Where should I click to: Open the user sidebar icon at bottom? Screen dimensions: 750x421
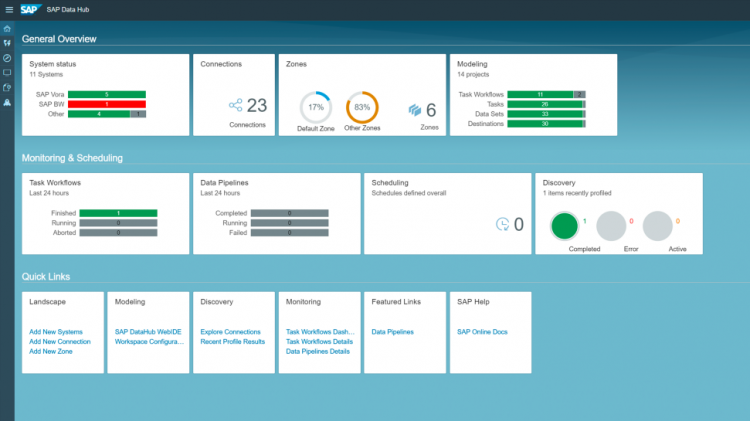pyautogui.click(x=7, y=102)
